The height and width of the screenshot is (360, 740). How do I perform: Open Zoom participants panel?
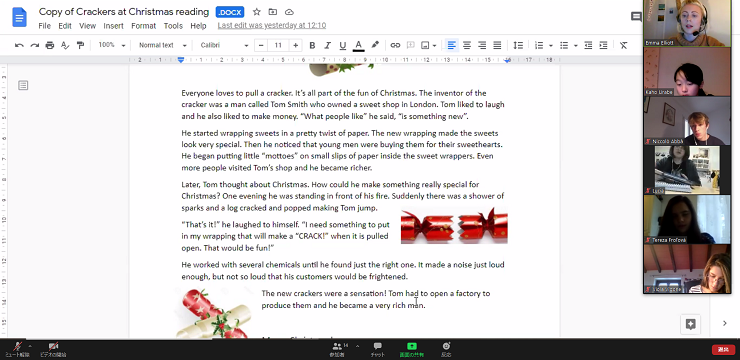coord(338,350)
